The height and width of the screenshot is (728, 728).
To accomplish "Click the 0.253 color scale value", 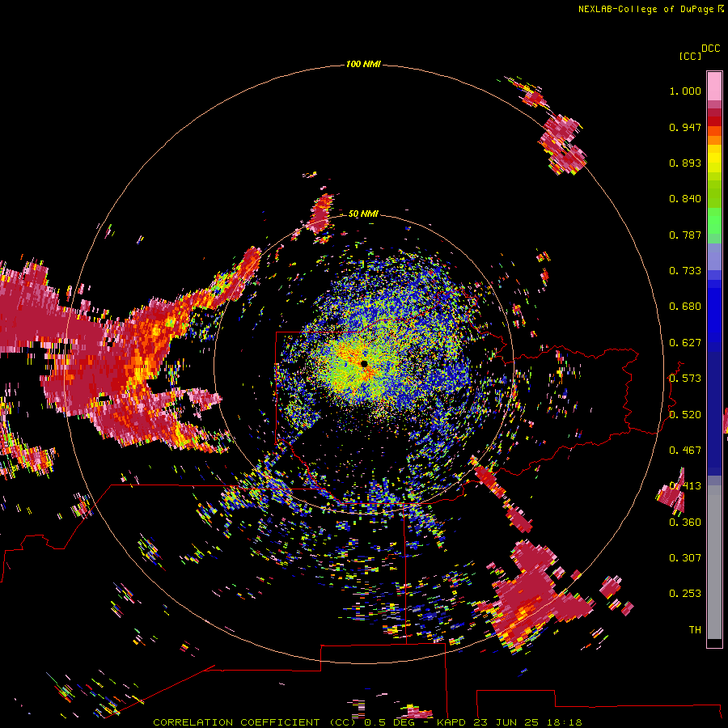I will point(685,594).
